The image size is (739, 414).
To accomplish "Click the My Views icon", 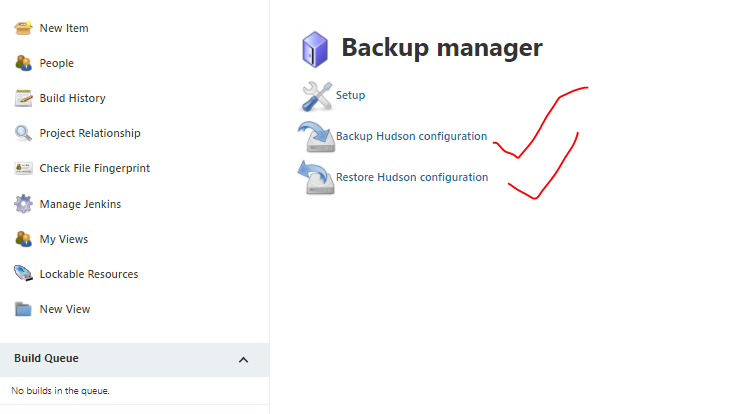I will [23, 239].
